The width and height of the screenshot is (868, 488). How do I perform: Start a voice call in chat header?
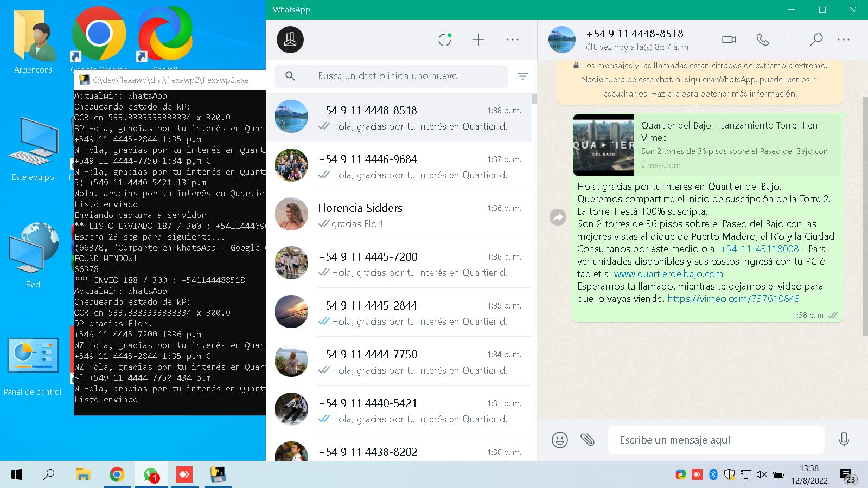(x=762, y=40)
